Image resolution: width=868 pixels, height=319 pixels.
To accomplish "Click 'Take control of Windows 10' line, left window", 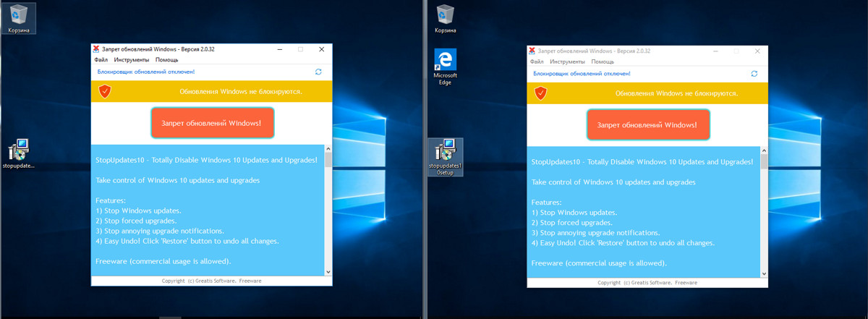I will click(177, 179).
